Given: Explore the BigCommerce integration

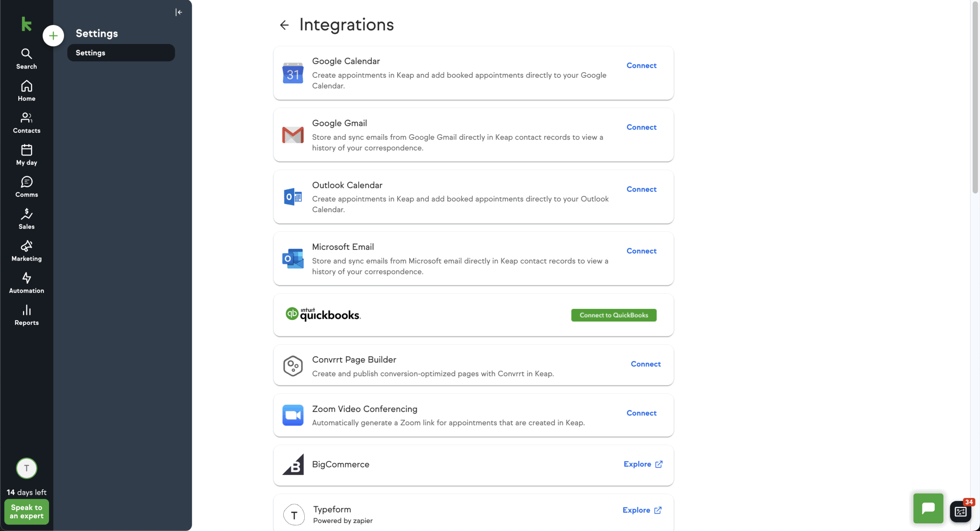Looking at the screenshot, I should coord(643,464).
